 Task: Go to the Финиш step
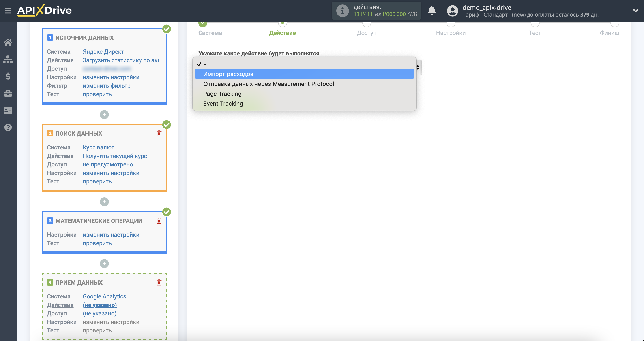point(609,33)
